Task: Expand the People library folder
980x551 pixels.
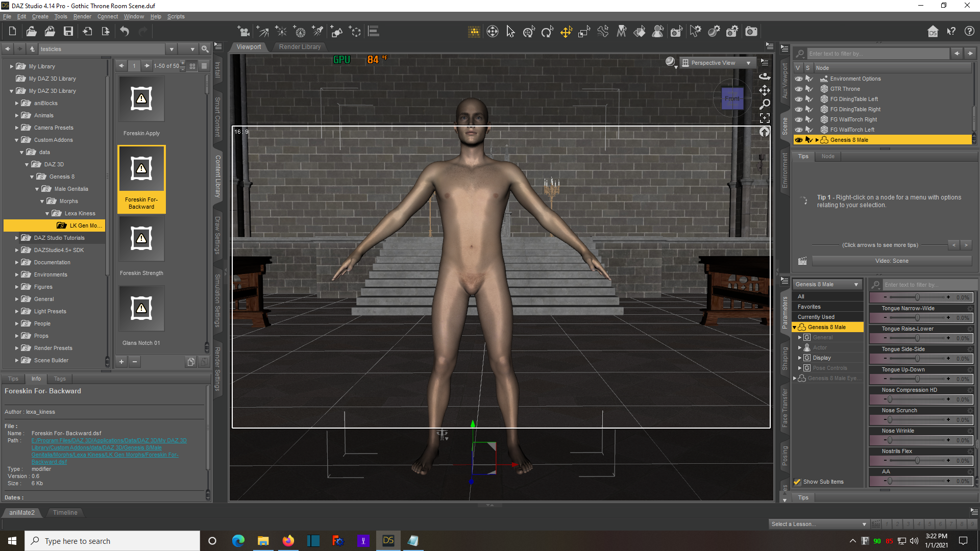Action: click(x=17, y=324)
